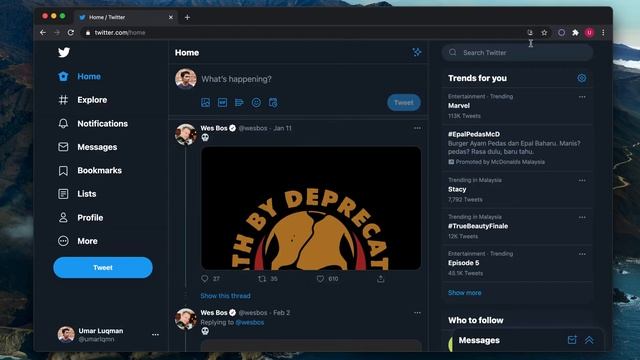Open Bookmarks in the sidebar
Viewport: 640px width, 360px height.
[x=90, y=171]
